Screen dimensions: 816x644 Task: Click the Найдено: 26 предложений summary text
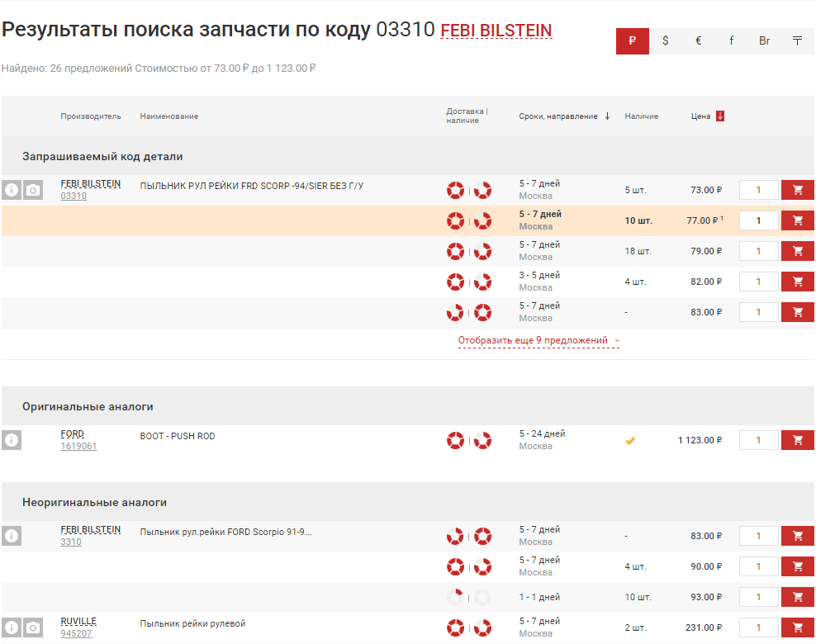coord(159,69)
